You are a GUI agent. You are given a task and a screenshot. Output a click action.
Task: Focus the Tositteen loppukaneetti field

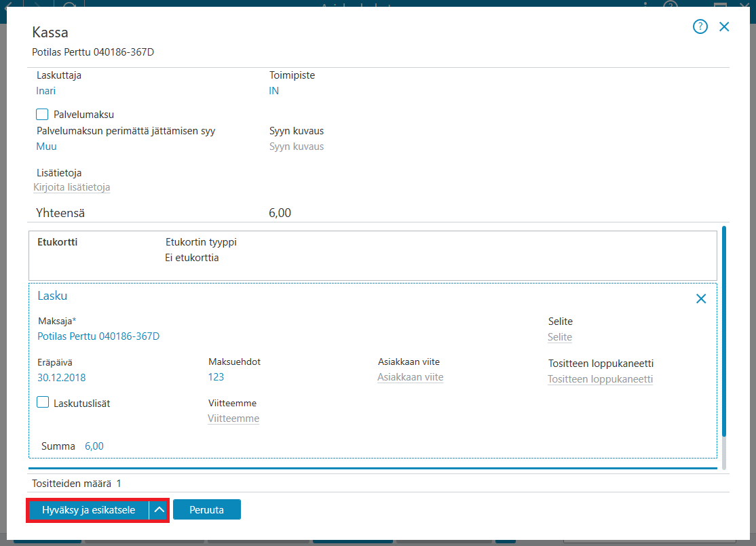pos(601,379)
